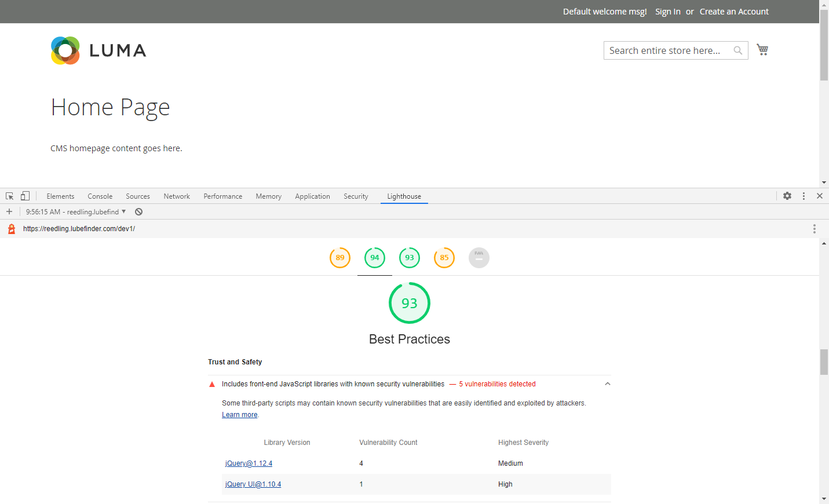Switch to the Application tab
The width and height of the screenshot is (829, 504).
click(x=312, y=196)
